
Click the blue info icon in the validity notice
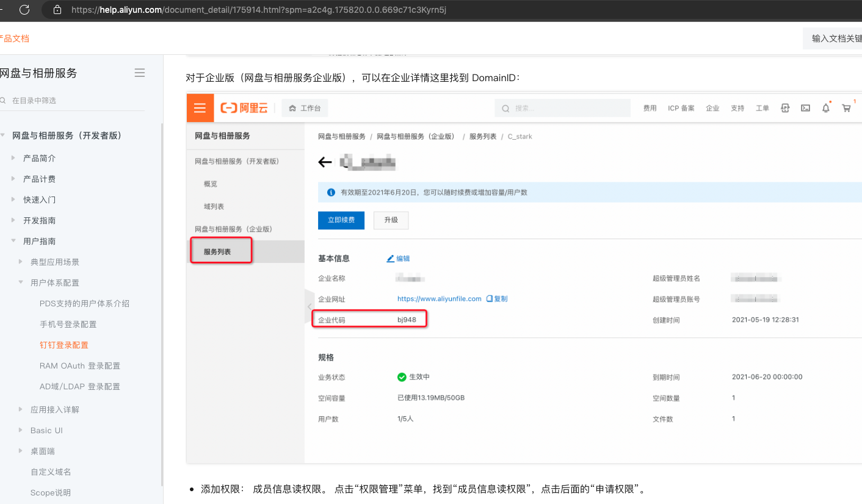pyautogui.click(x=331, y=192)
